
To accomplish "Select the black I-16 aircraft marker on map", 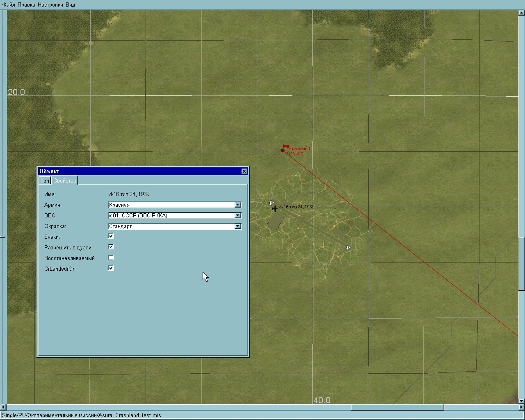I will pyautogui.click(x=274, y=209).
